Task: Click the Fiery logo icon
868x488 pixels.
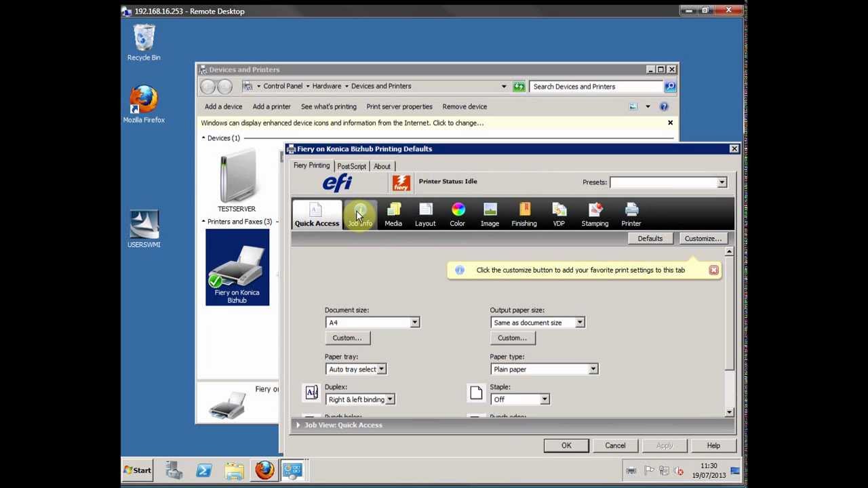Action: click(401, 182)
